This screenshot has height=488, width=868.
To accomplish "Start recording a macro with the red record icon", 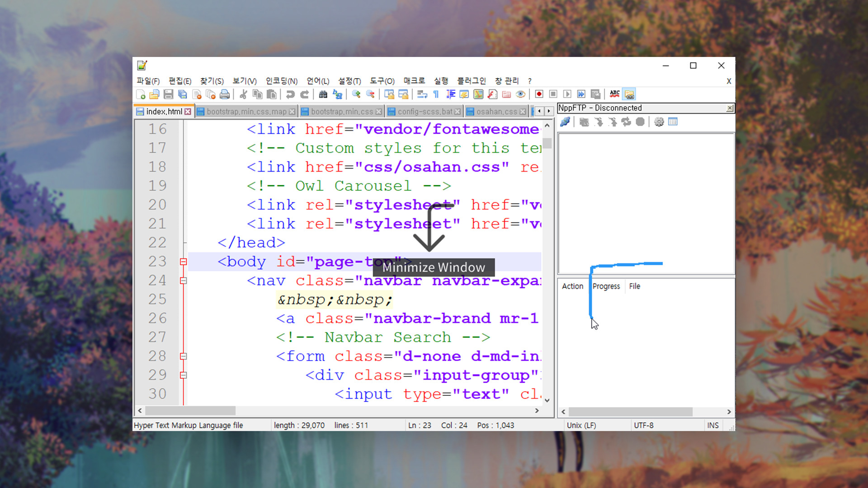I will click(539, 94).
